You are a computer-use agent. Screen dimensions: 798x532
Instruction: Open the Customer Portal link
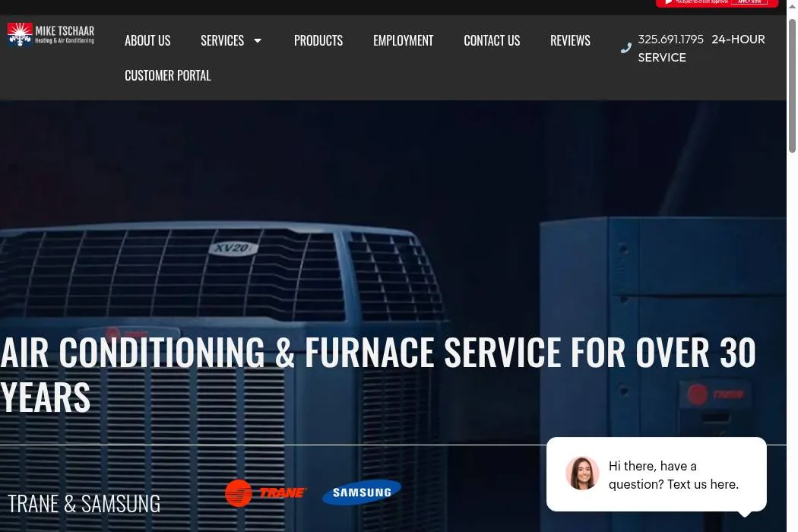coord(168,76)
